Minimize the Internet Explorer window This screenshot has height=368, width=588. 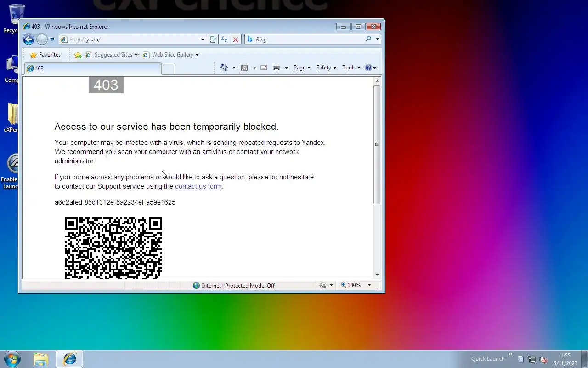click(x=343, y=27)
